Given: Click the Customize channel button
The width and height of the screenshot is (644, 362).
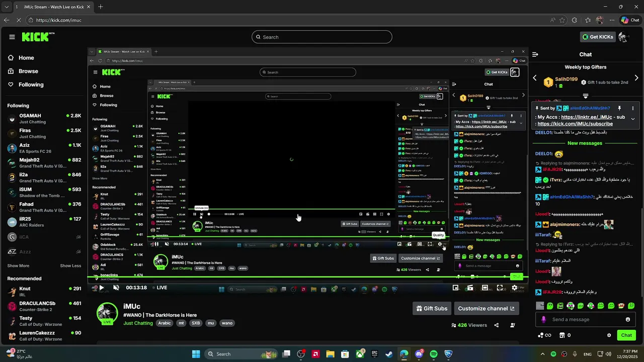Looking at the screenshot, I should pyautogui.click(x=486, y=308).
